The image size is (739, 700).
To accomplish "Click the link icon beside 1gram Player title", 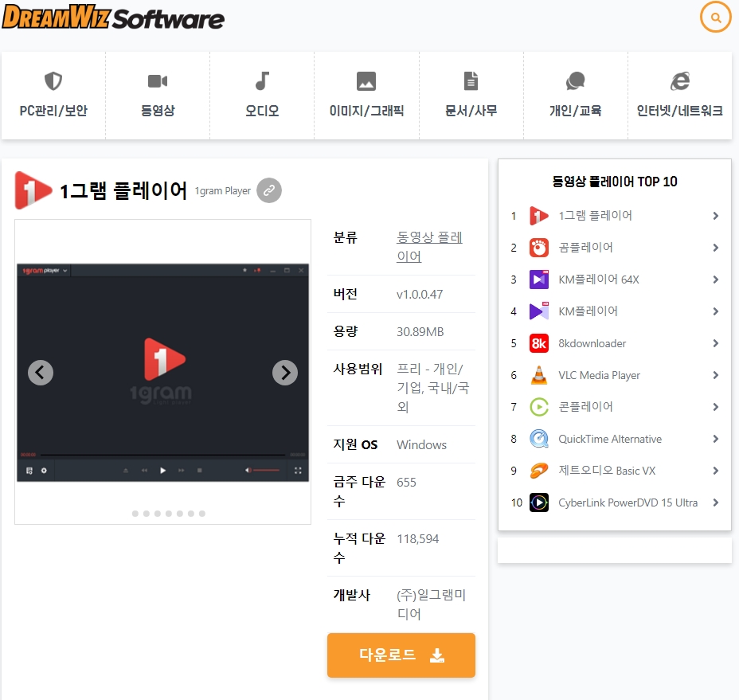I will pos(268,190).
